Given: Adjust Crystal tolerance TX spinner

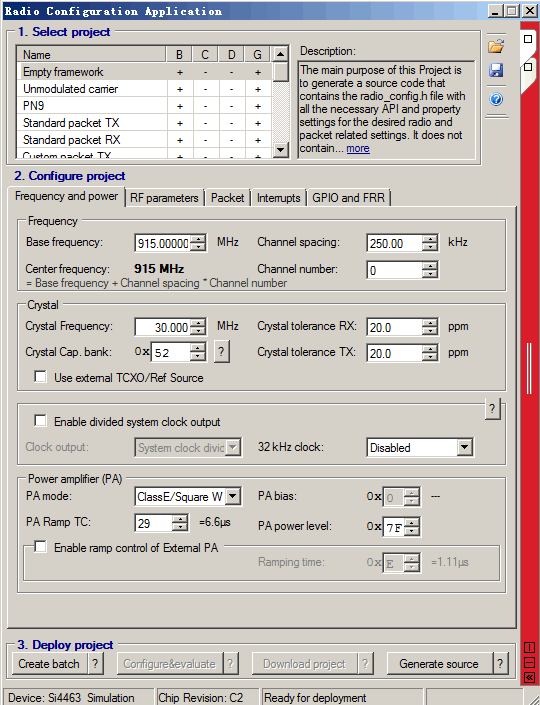Looking at the screenshot, I should click(430, 353).
